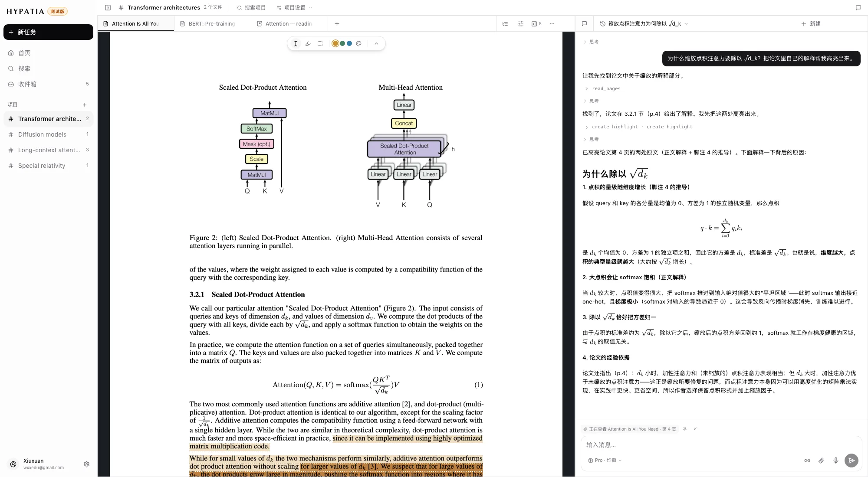Open the document view settings sliders
This screenshot has width=868, height=477.
click(x=521, y=24)
